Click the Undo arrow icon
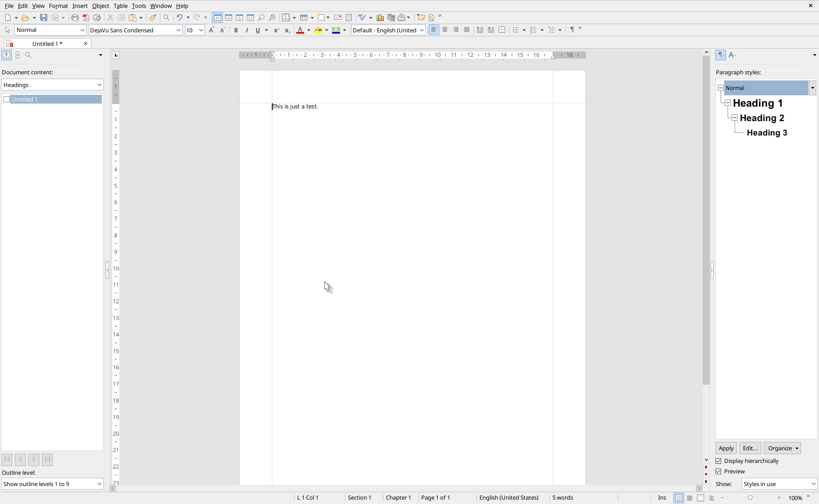This screenshot has height=504, width=819. [179, 17]
